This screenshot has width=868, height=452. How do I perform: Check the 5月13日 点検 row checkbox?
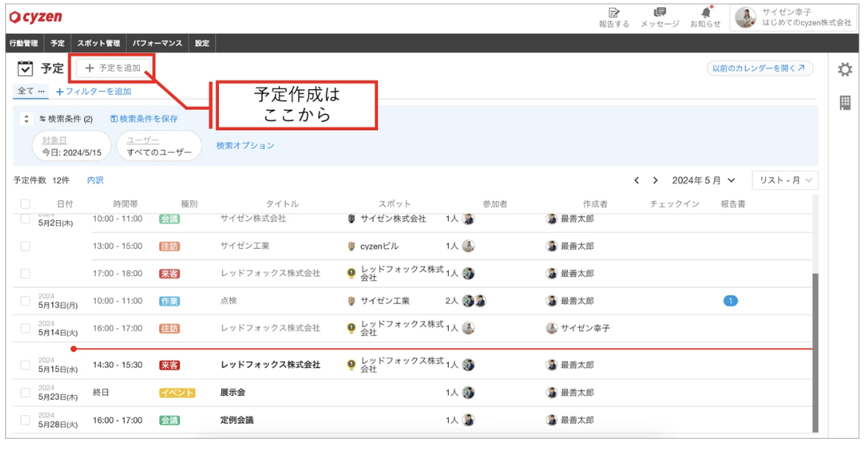pos(26,301)
